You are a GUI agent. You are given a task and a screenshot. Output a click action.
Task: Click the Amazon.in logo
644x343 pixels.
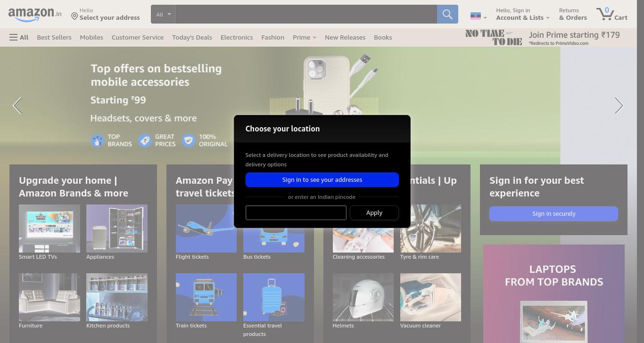click(x=35, y=14)
